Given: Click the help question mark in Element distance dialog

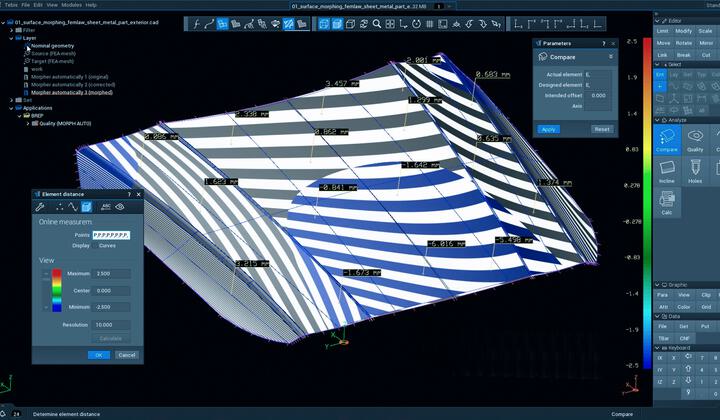Looking at the screenshot, I should click(129, 194).
